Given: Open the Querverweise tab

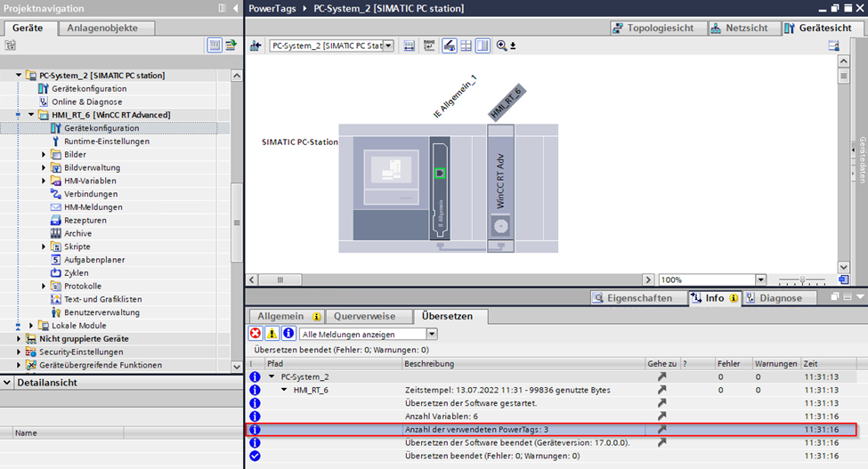Looking at the screenshot, I should [365, 316].
